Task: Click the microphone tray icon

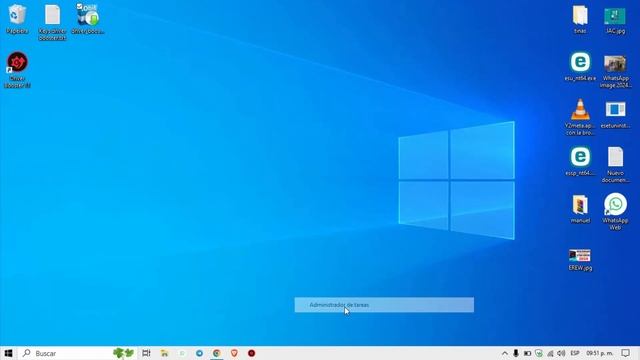Action: [x=516, y=353]
